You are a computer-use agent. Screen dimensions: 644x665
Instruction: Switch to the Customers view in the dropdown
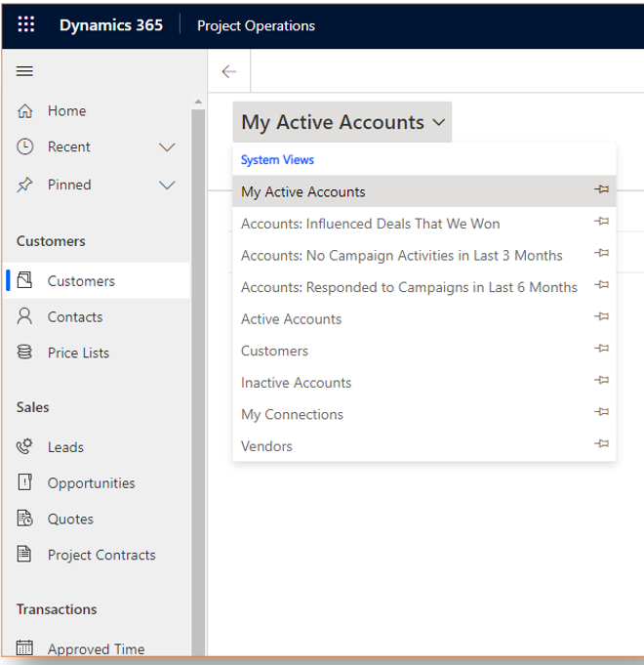click(x=424, y=351)
